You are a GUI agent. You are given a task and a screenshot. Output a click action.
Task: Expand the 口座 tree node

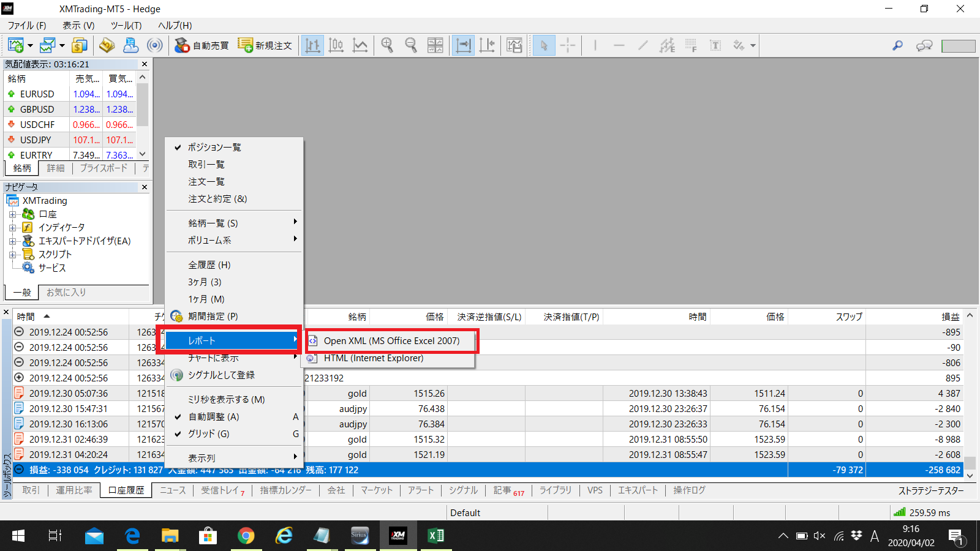[x=12, y=214]
